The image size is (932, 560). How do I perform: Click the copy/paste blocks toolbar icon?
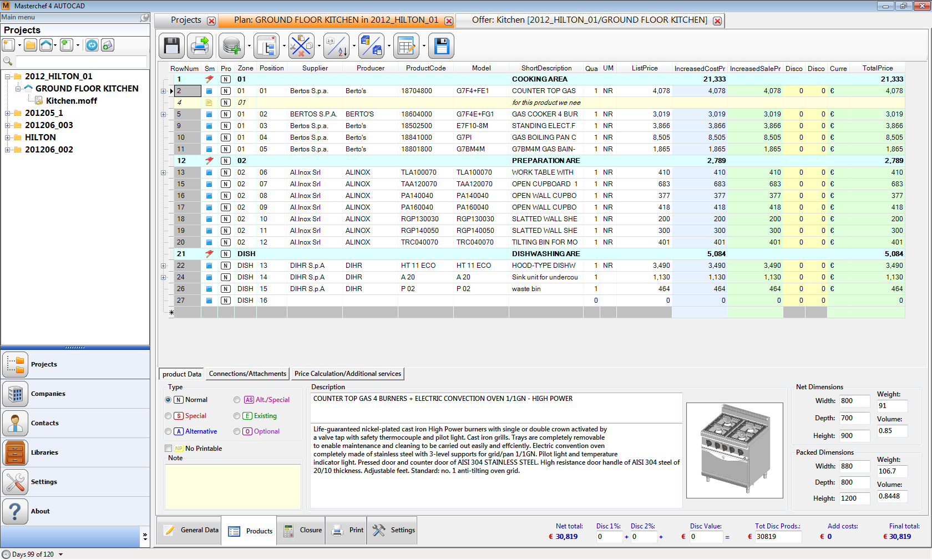(371, 46)
